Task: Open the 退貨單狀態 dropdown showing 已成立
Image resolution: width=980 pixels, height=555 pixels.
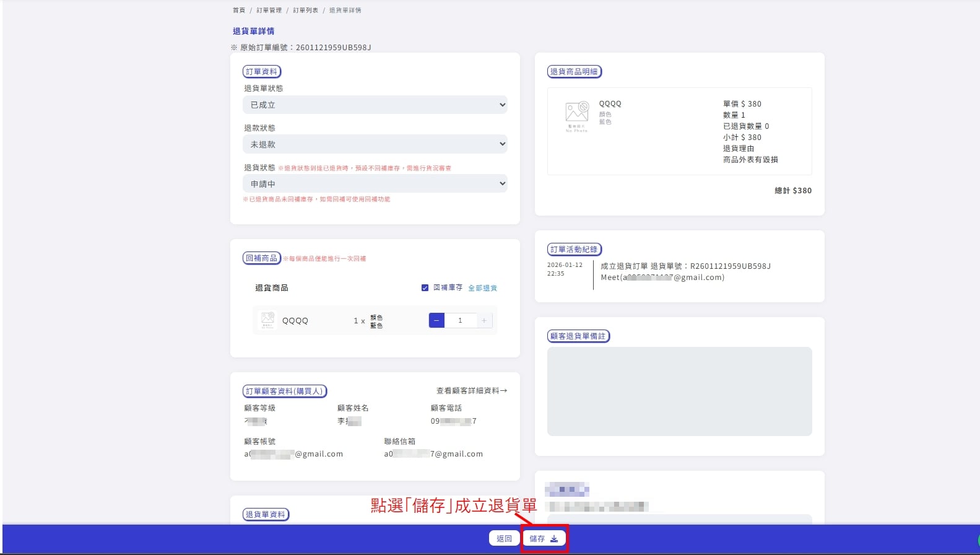Action: click(375, 105)
